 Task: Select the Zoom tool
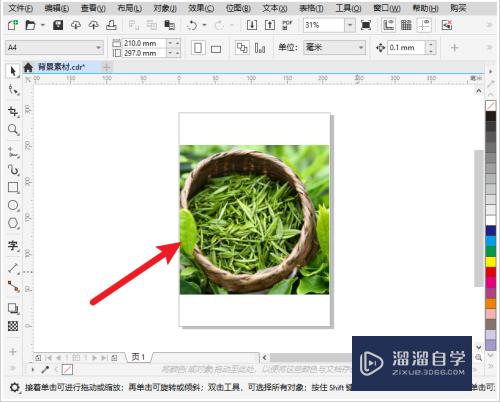pyautogui.click(x=13, y=130)
